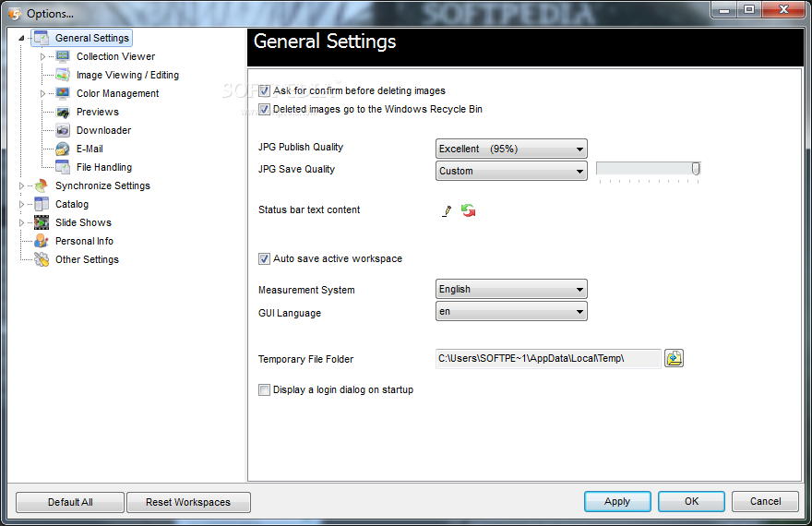Open the JPG Publish Quality dropdown
812x526 pixels.
(x=511, y=149)
